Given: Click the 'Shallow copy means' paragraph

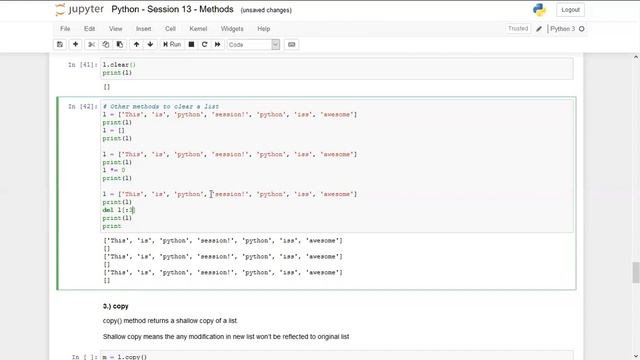Looking at the screenshot, I should coord(226,337).
